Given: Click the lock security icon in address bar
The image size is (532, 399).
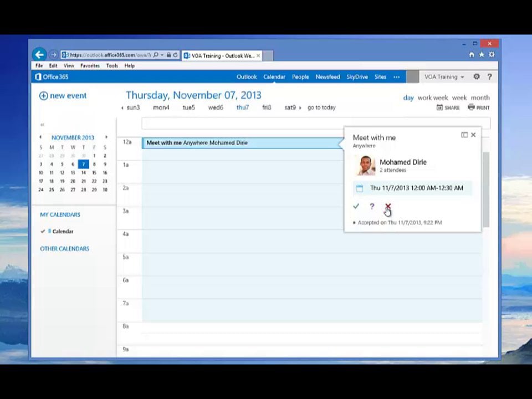Looking at the screenshot, I should (168, 55).
